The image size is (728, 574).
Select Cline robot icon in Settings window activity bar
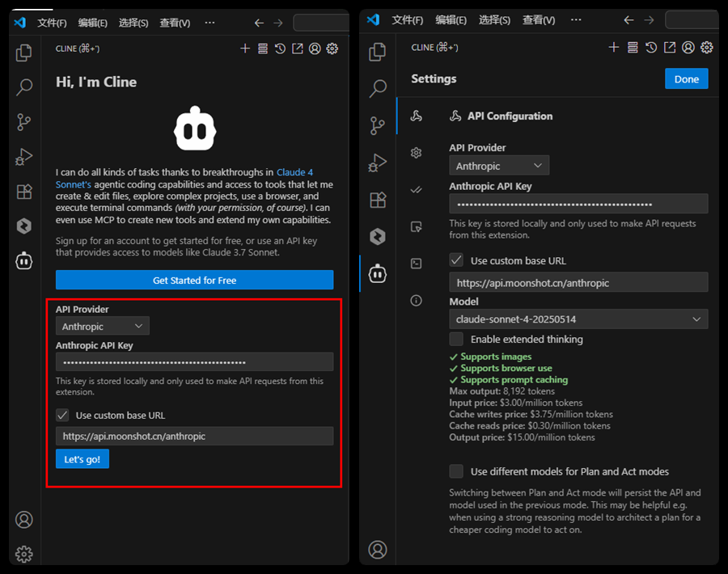tap(378, 274)
